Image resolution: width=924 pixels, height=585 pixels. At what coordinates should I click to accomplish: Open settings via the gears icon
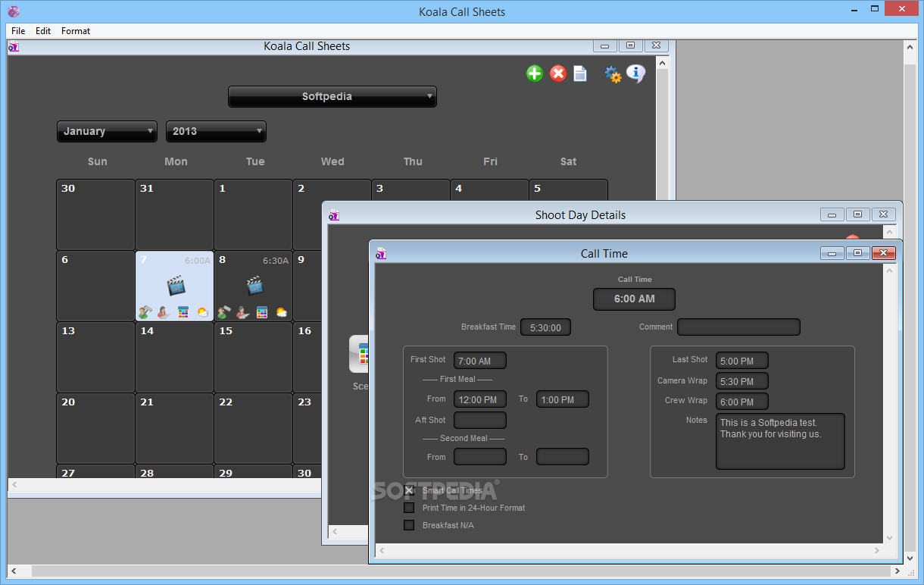point(613,74)
